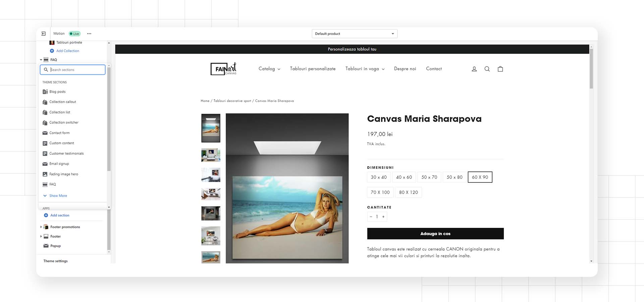This screenshot has width=644, height=302.
Task: Select the Blog posts section icon
Action: tap(45, 92)
